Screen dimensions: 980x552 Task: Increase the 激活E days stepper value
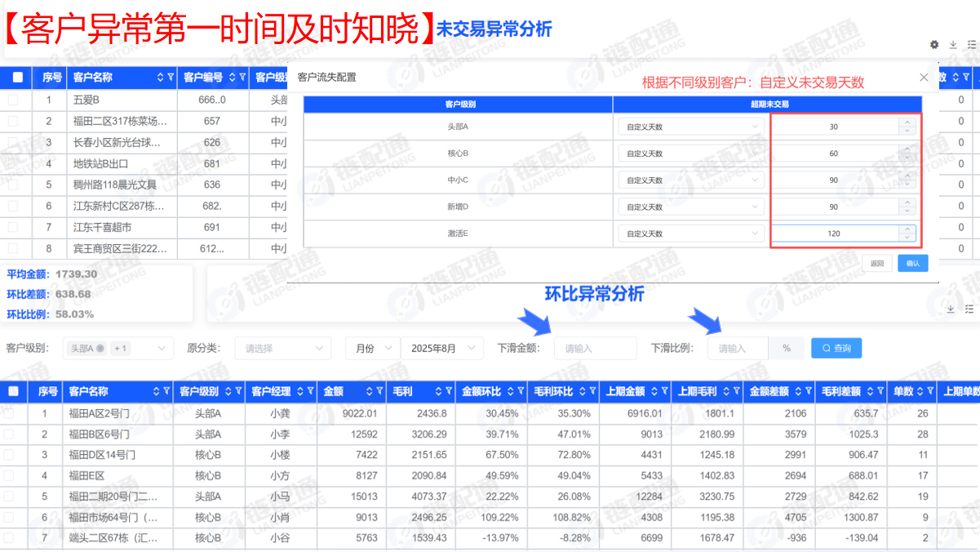tap(907, 229)
